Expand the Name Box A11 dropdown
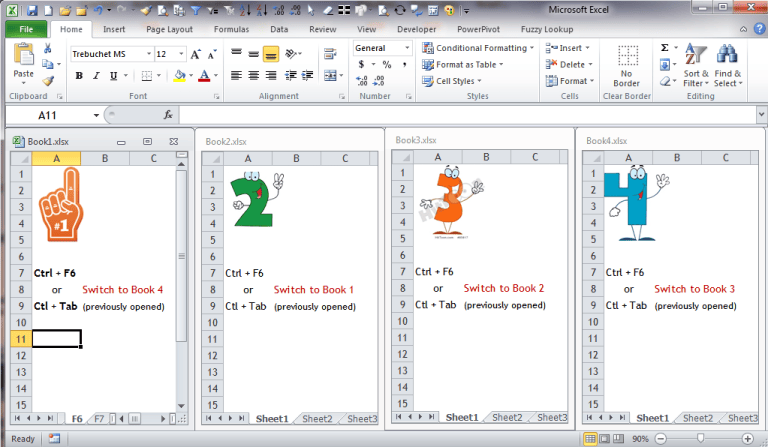The height and width of the screenshot is (447, 768). (x=96, y=116)
